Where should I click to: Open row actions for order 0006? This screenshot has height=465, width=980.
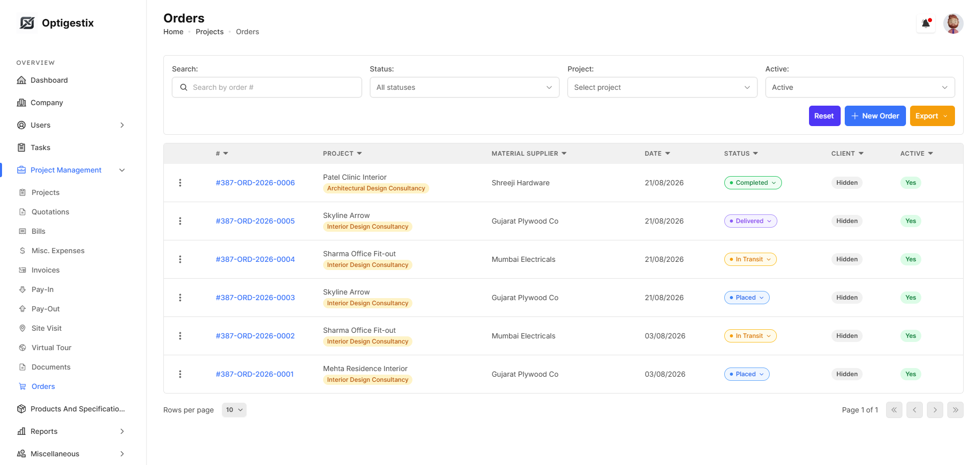coord(180,183)
